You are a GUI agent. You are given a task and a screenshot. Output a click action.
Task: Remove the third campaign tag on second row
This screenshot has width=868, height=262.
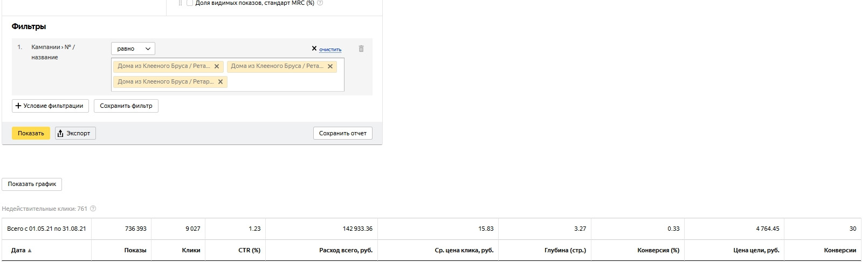pyautogui.click(x=220, y=82)
